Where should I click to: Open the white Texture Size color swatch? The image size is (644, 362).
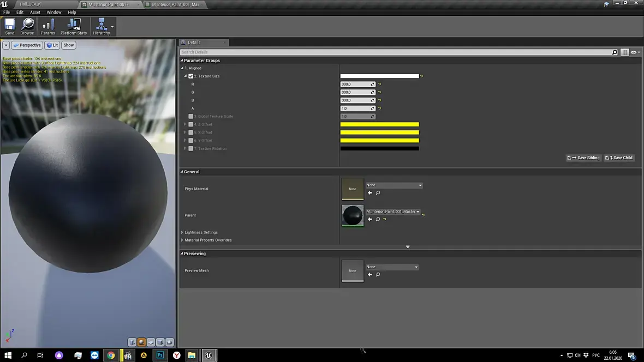tap(379, 76)
